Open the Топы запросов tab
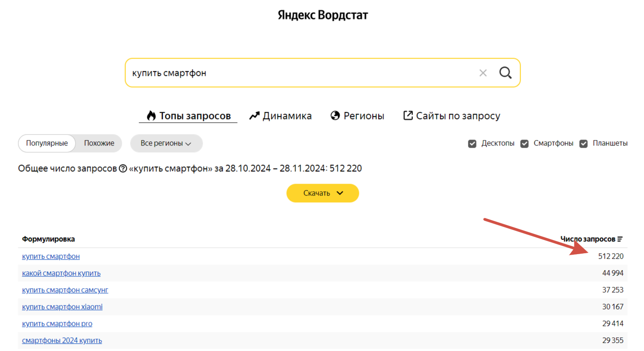Image resolution: width=644 pixels, height=351 pixels. coord(188,116)
